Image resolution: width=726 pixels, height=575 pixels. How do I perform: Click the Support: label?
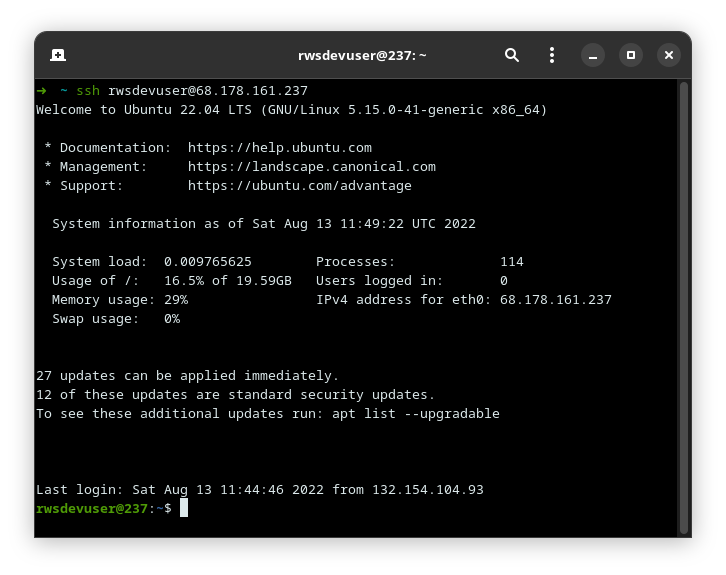tap(91, 186)
